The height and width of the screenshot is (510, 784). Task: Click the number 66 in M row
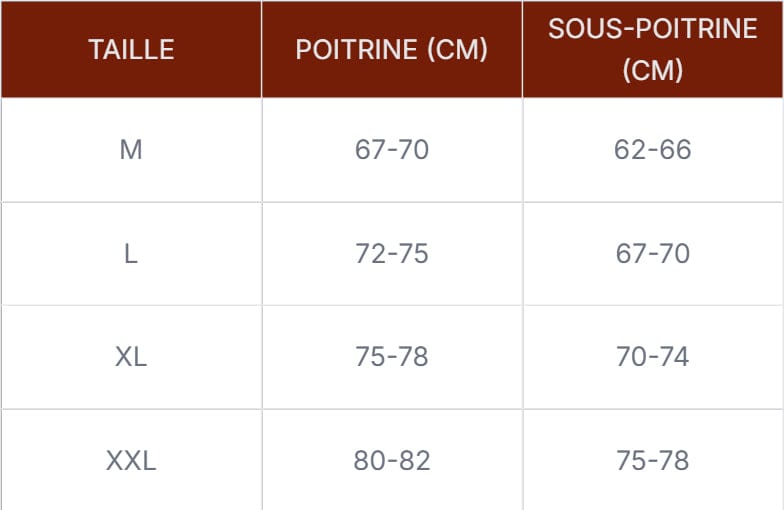tap(676, 150)
